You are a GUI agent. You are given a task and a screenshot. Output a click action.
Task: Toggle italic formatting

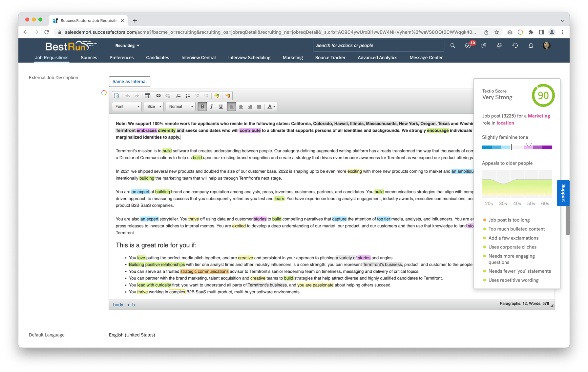[212, 107]
